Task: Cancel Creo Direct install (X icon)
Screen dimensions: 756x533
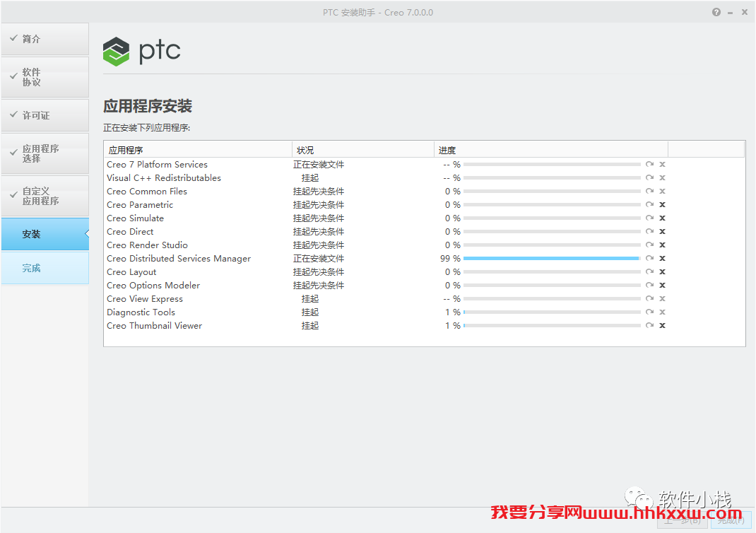Action: [663, 232]
